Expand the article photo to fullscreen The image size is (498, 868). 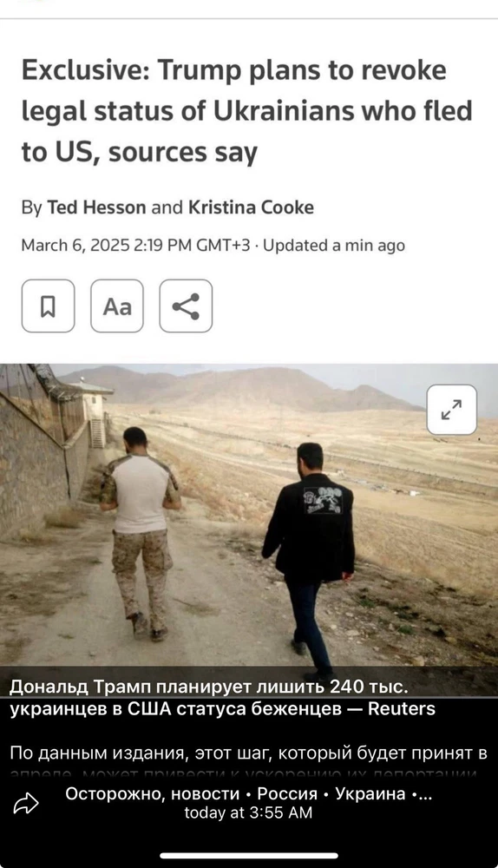tap(451, 410)
